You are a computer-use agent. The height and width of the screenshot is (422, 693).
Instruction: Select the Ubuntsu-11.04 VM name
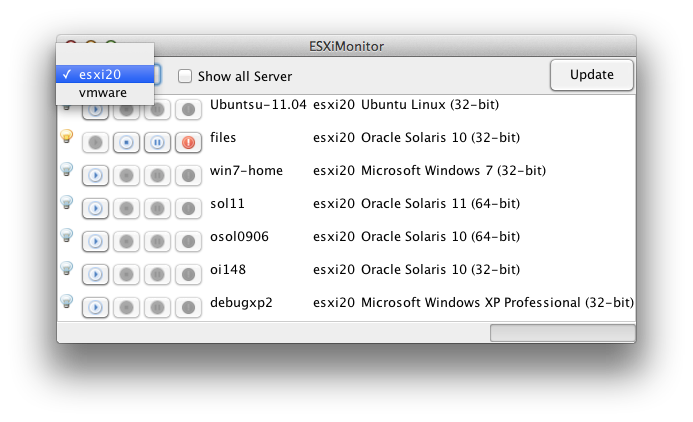(x=258, y=105)
